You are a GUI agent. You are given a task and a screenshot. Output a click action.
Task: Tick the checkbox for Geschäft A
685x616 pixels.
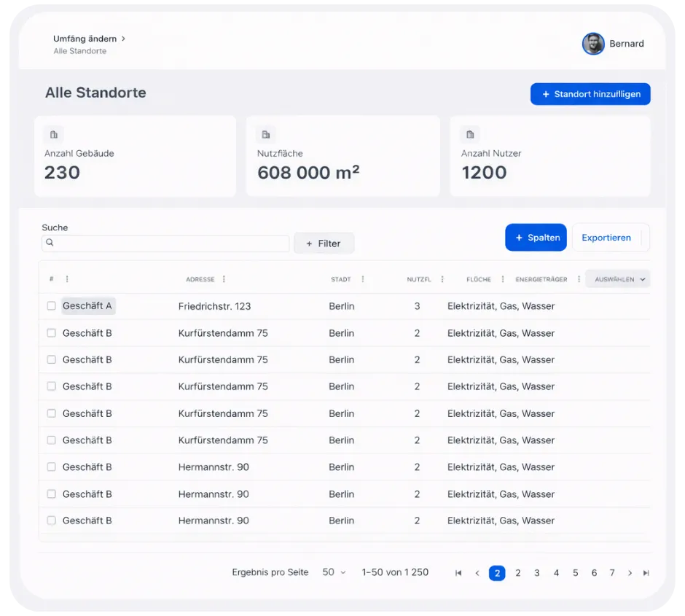coord(52,306)
